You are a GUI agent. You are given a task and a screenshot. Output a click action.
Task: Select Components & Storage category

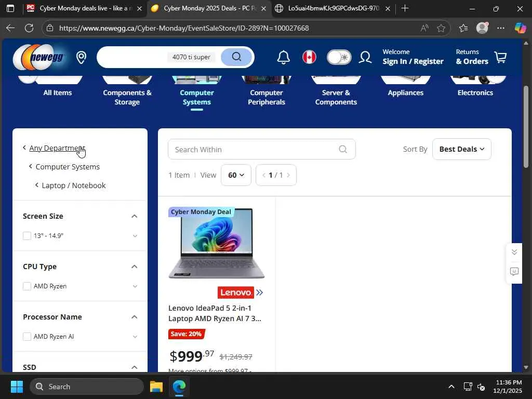pos(127,97)
